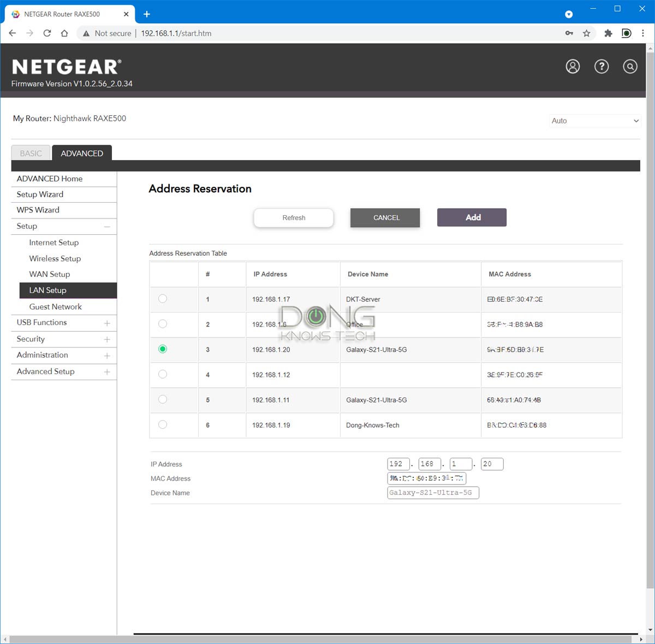
Task: Open the NETGEAR user account icon
Action: [x=573, y=67]
